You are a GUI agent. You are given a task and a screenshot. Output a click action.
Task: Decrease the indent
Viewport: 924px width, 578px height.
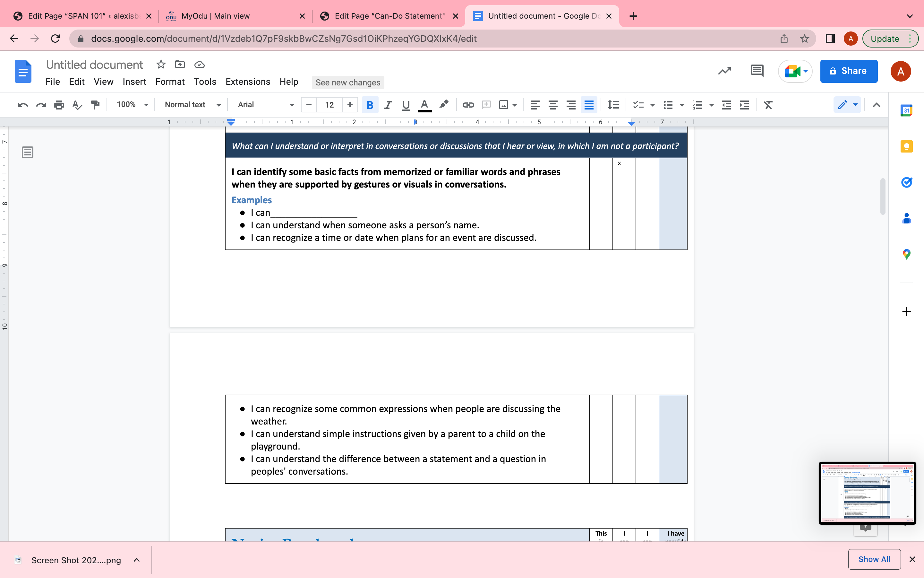(x=726, y=105)
